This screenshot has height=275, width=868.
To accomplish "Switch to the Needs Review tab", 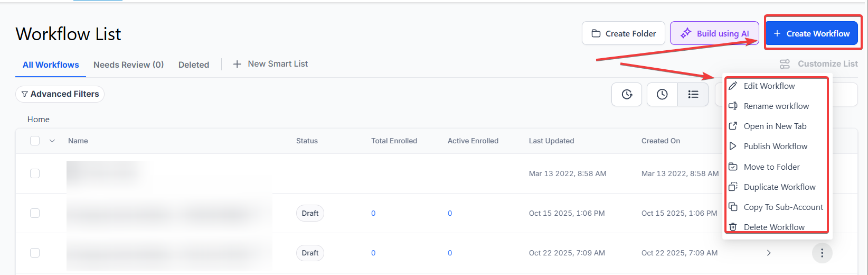I will 128,65.
